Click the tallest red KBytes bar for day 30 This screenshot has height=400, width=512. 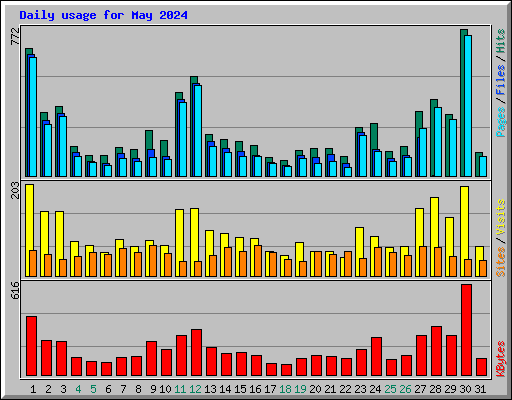[x=466, y=330]
